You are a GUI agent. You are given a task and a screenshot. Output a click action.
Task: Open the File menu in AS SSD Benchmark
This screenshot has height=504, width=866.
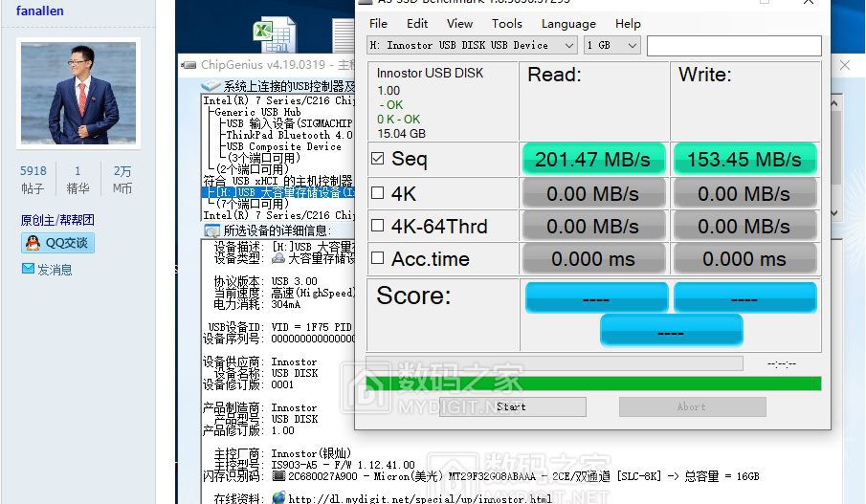[378, 24]
